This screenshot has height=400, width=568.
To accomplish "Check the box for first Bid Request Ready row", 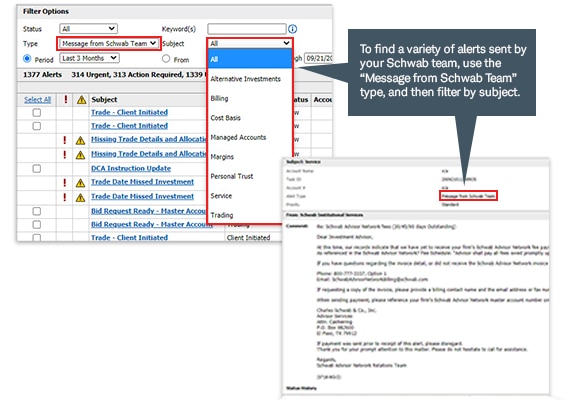I will click(37, 211).
